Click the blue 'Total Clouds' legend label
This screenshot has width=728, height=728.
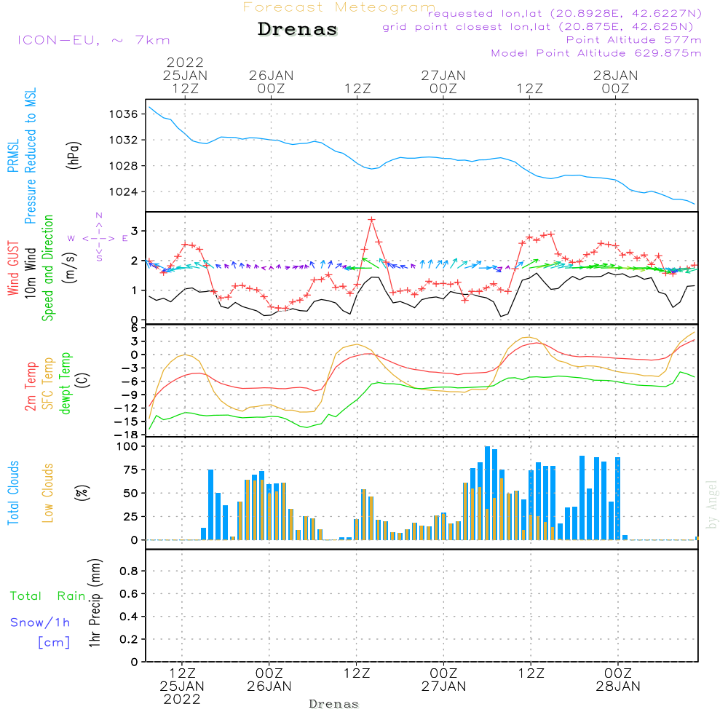pos(13,493)
